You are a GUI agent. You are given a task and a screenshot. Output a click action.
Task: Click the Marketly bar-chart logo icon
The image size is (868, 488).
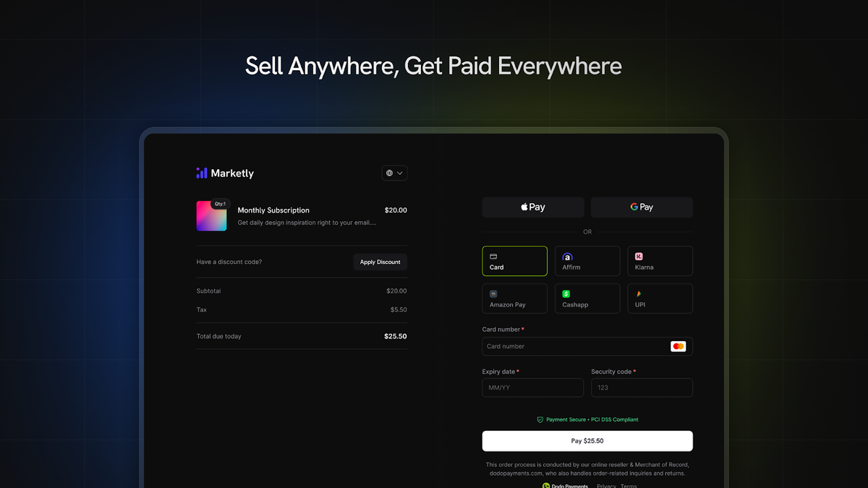(x=202, y=173)
